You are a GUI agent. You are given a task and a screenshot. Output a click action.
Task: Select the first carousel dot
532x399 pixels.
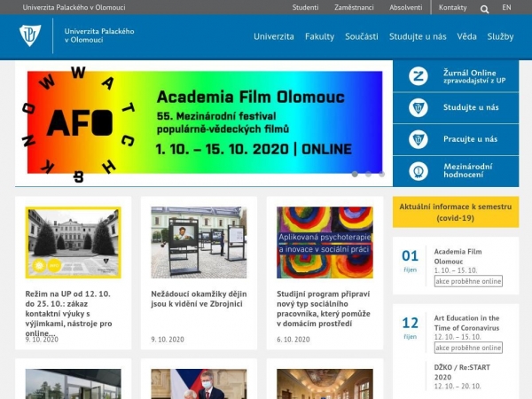(x=355, y=174)
